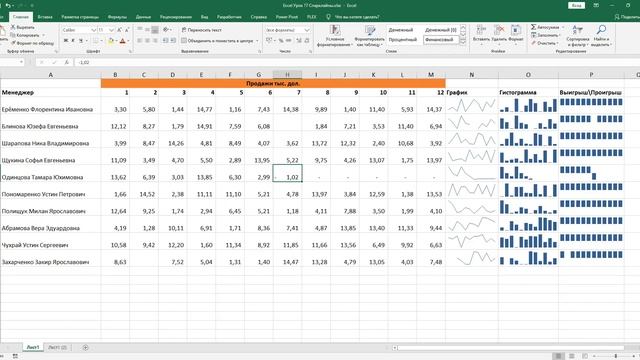Click Wrap Text (Переносить текст)
640x360 pixels.
(x=202, y=30)
